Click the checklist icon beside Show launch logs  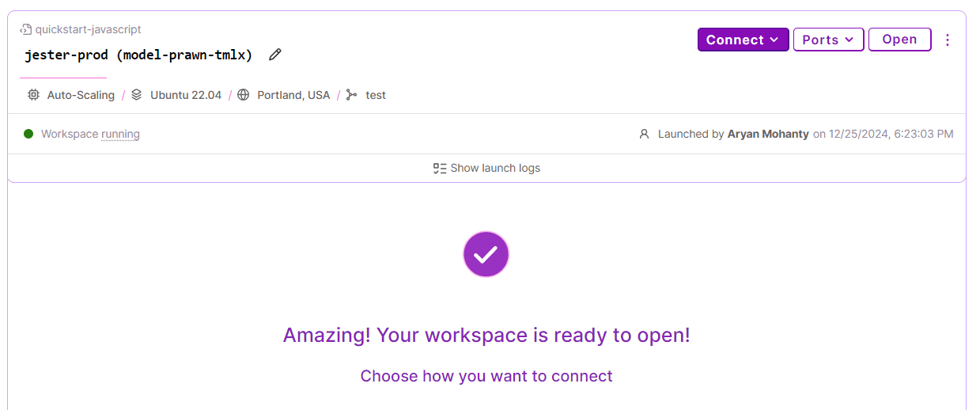coord(440,168)
